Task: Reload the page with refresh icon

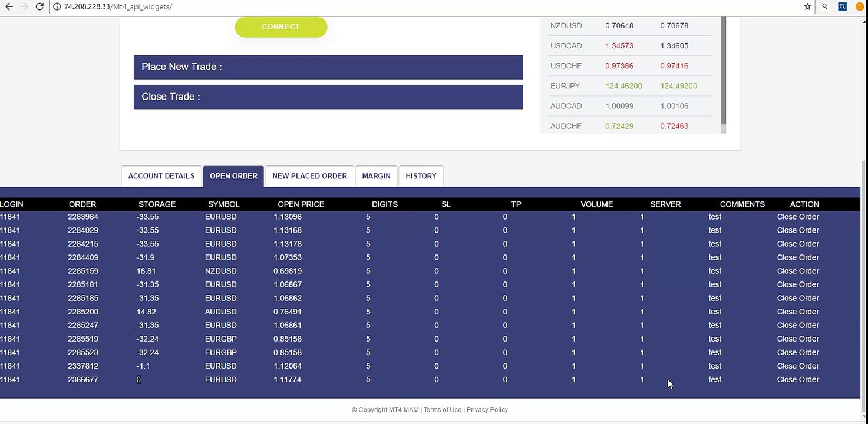Action: coord(39,6)
